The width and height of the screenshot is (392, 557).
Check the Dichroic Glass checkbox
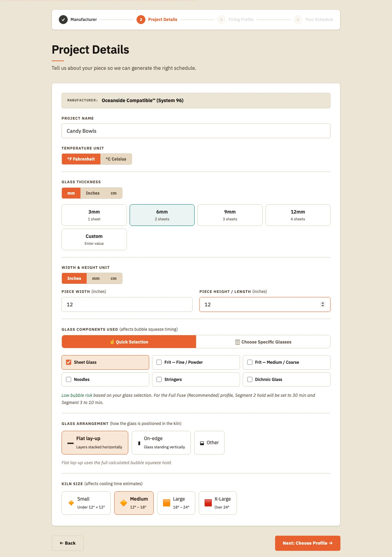tap(250, 380)
